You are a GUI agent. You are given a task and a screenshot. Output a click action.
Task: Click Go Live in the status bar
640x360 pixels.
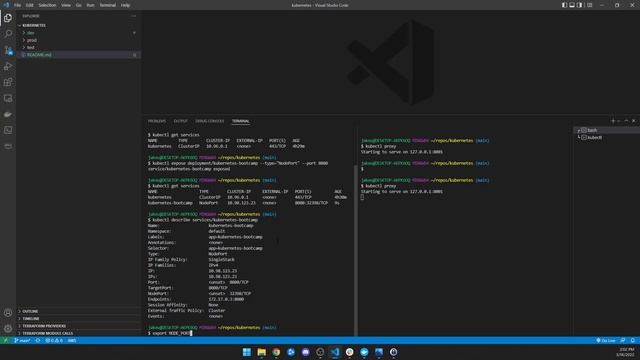point(606,340)
